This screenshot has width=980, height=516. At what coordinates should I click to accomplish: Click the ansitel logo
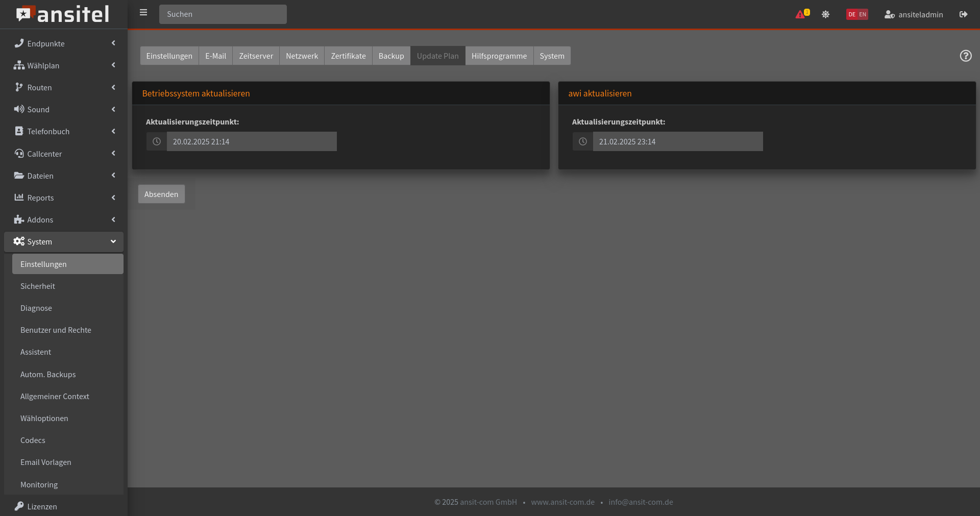(63, 14)
